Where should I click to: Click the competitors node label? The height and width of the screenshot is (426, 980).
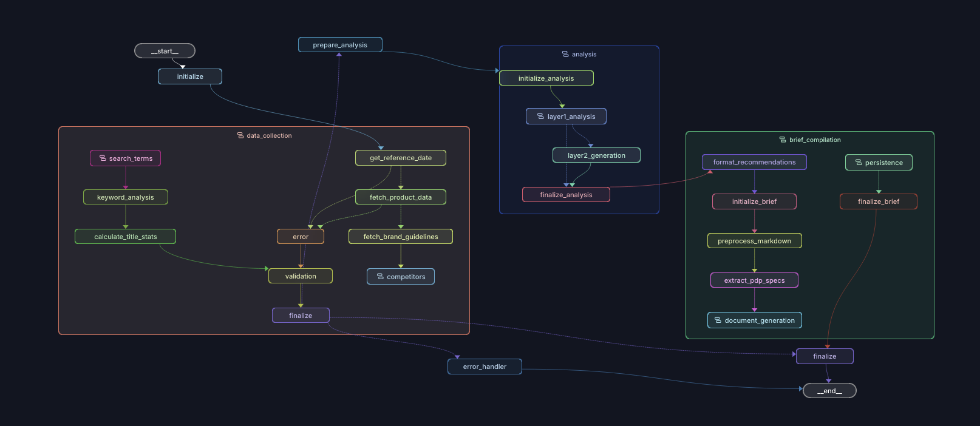pos(406,277)
